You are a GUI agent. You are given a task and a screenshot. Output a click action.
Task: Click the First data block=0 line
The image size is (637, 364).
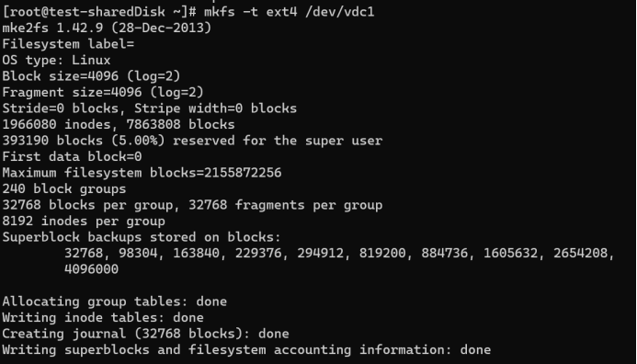coord(73,156)
